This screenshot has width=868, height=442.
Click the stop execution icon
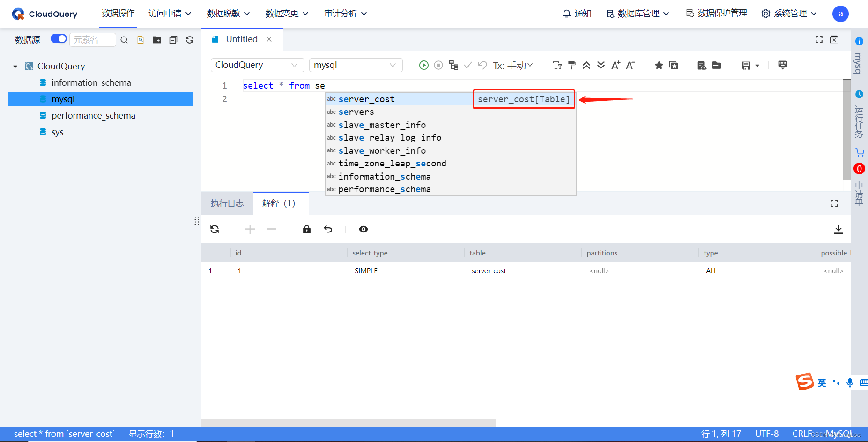point(438,65)
